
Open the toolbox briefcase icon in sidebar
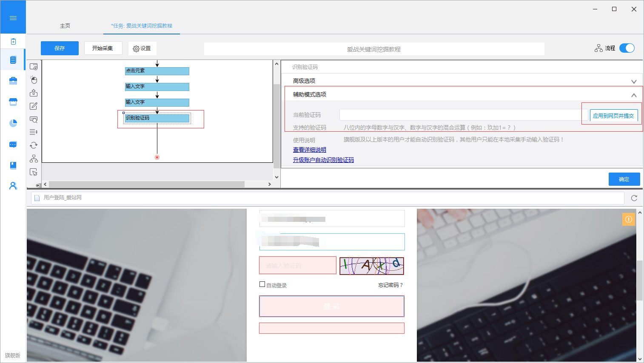tap(13, 81)
